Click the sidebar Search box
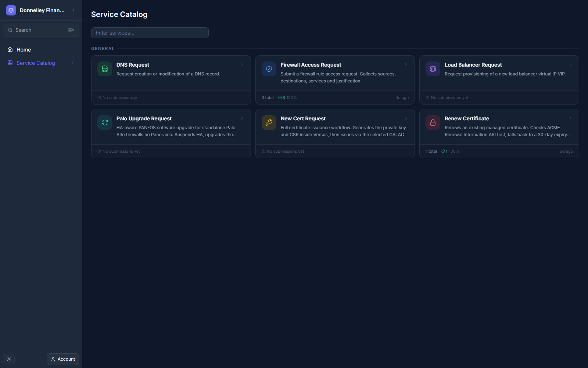The width and height of the screenshot is (588, 368). pos(41,30)
